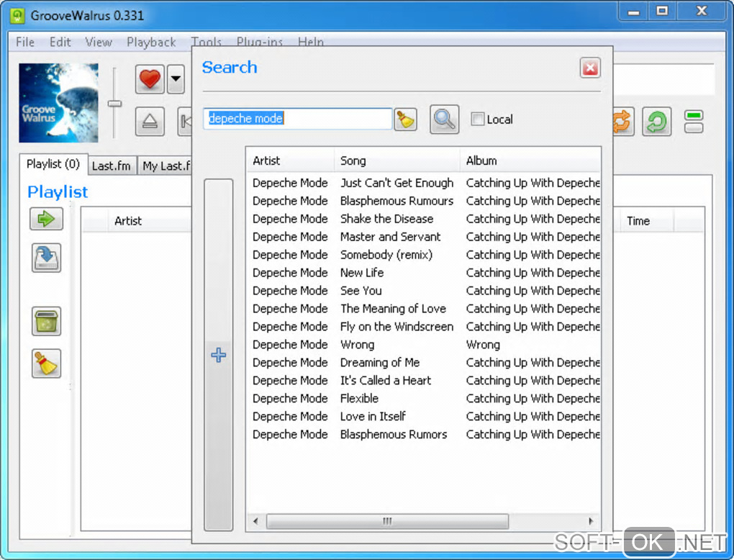This screenshot has width=734, height=560.
Task: Click the eject button in the main toolbar
Action: [x=150, y=121]
